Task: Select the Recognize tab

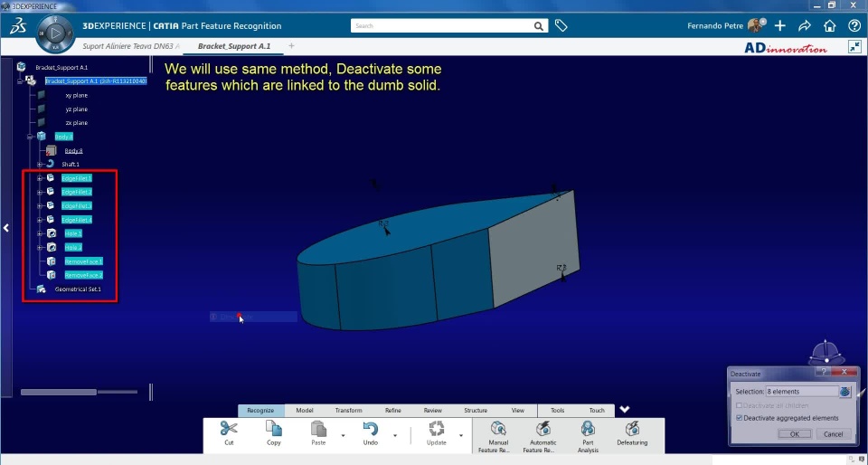Action: pyautogui.click(x=260, y=410)
